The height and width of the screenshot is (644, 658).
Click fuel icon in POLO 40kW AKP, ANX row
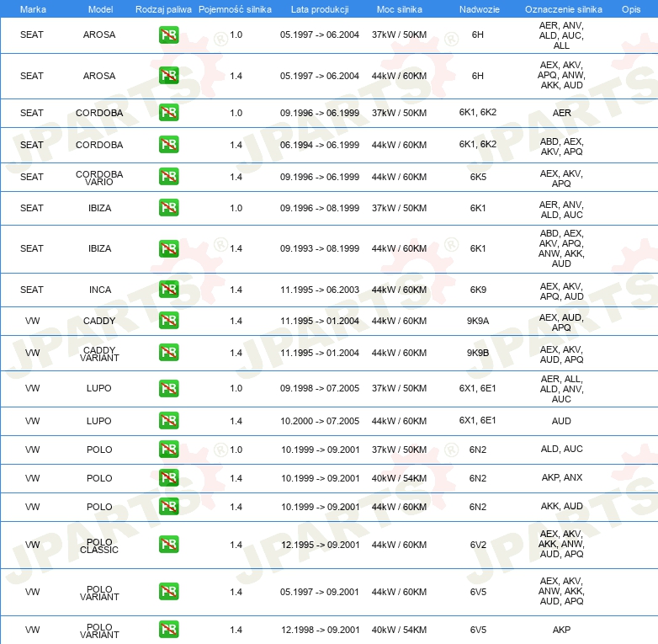point(168,478)
